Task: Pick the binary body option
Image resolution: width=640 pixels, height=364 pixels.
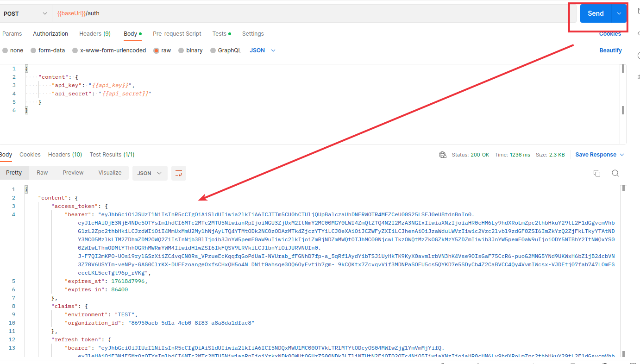Action: tap(182, 50)
